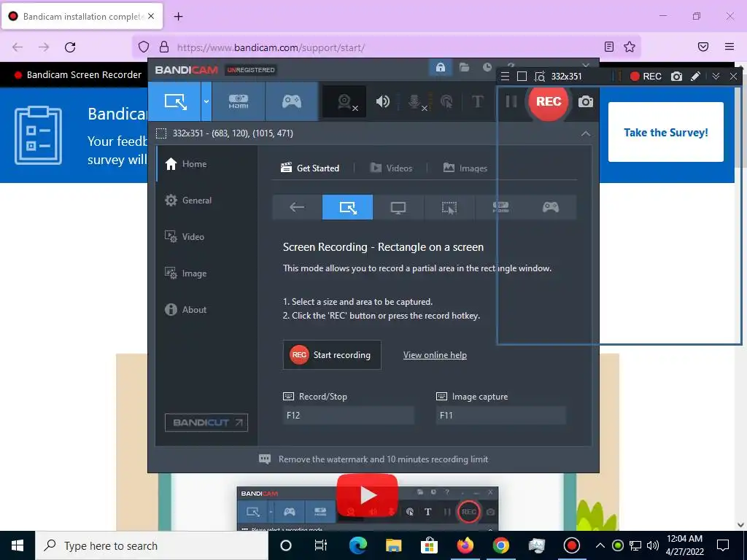
Task: Click the BANDICUT button
Action: coord(206,422)
